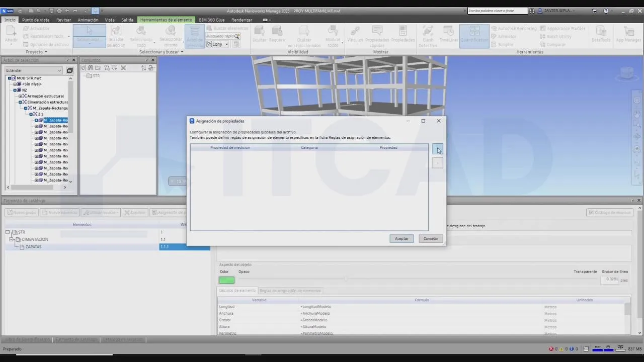Open the help question mark icon
This screenshot has height=362, width=644.
click(x=606, y=11)
